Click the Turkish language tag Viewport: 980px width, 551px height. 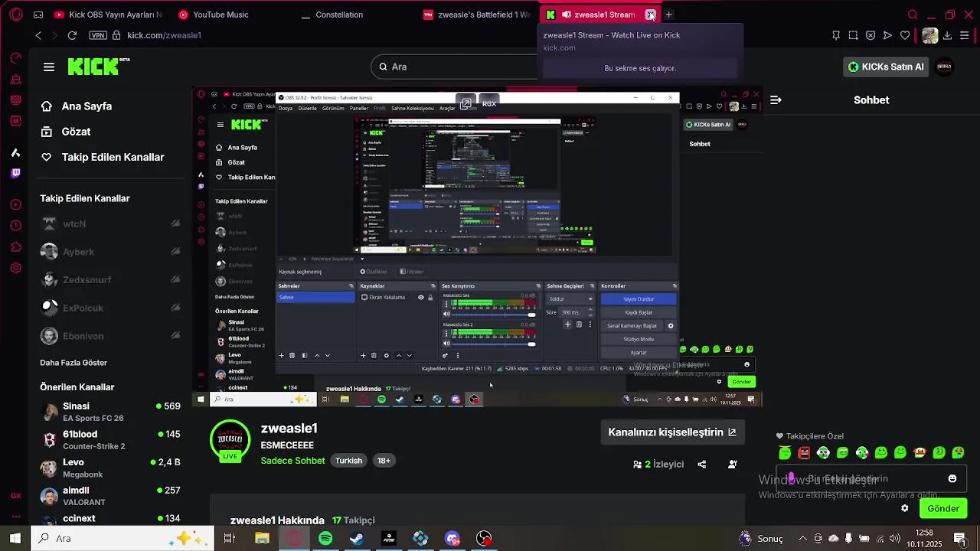point(348,461)
